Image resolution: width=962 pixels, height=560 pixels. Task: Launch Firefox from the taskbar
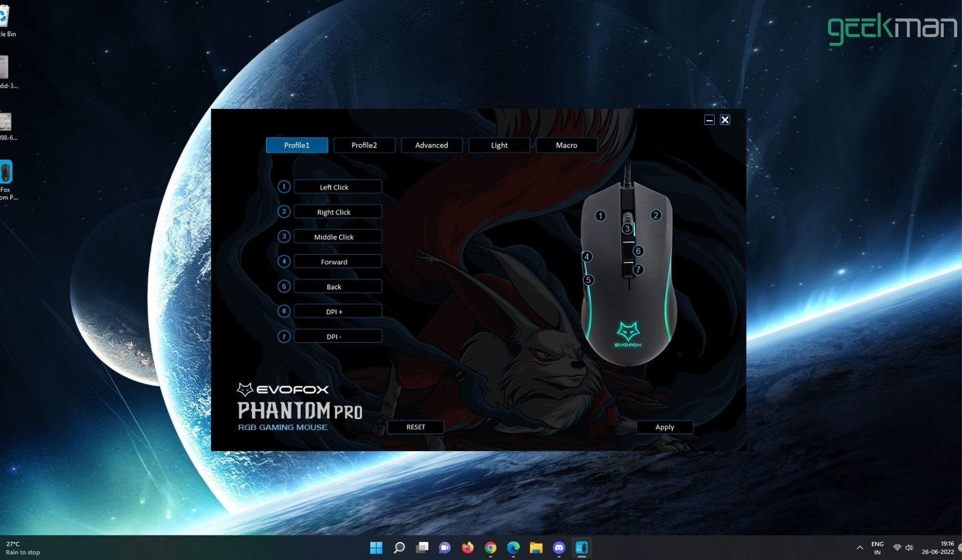468,548
